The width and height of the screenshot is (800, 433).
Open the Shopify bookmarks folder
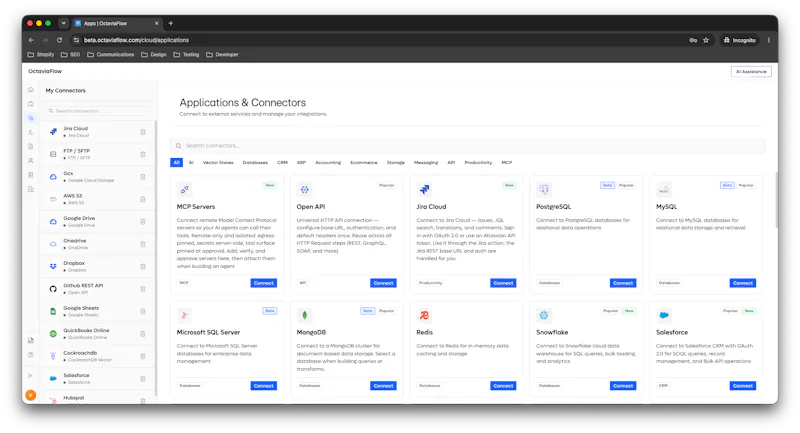point(41,55)
